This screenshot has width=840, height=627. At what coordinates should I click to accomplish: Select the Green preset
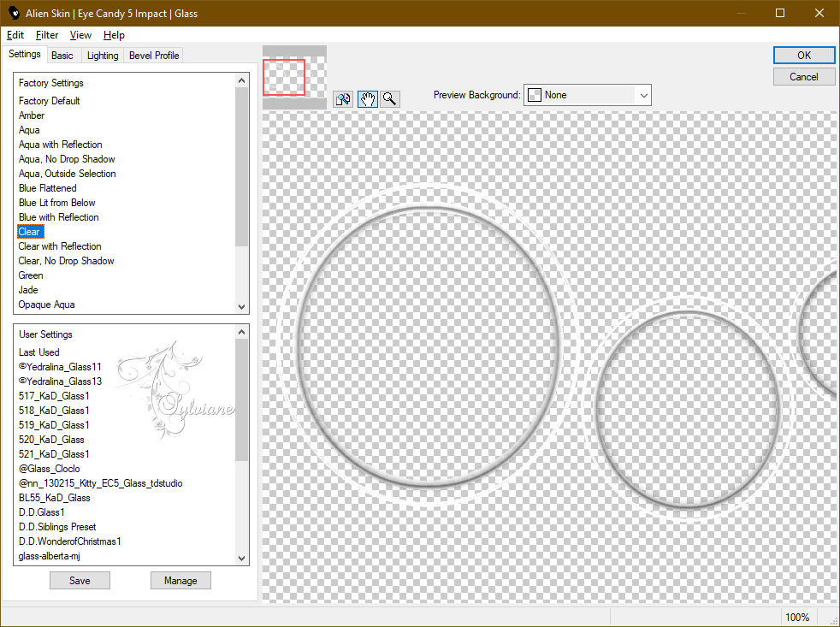[31, 275]
